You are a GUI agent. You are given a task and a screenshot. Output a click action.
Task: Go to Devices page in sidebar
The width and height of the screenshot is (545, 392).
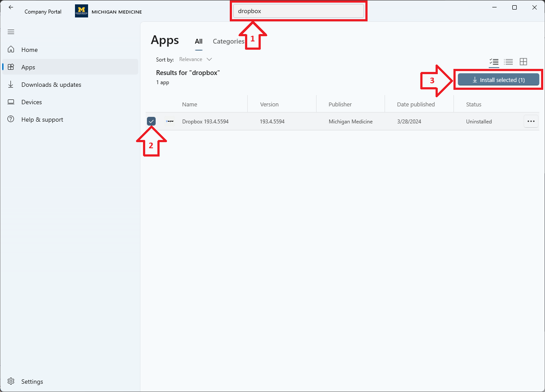click(x=31, y=102)
